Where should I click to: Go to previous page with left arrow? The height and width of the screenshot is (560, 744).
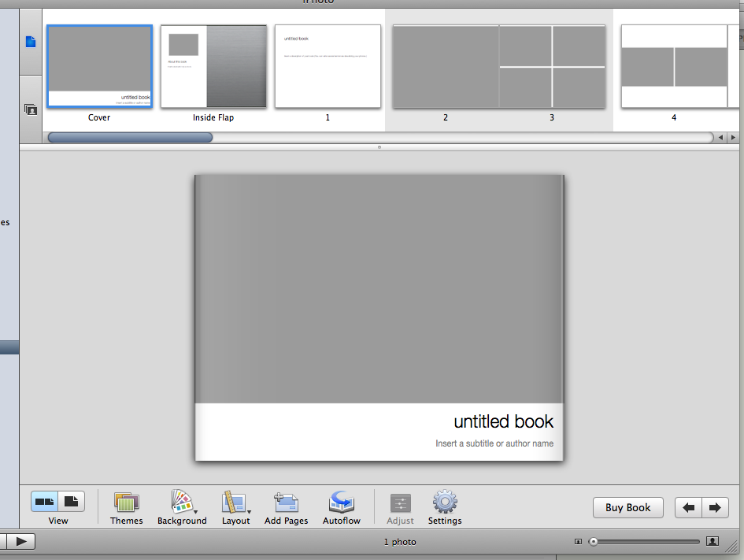point(689,508)
